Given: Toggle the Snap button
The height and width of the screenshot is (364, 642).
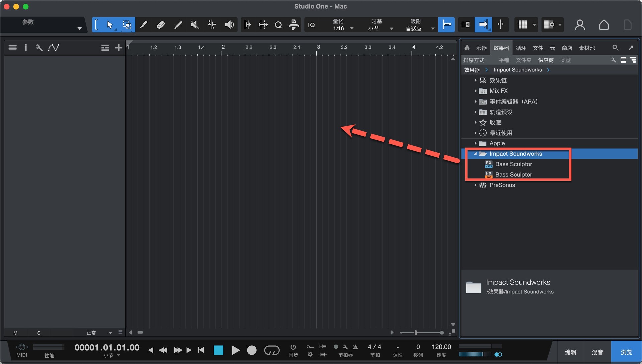Looking at the screenshot, I should 447,25.
